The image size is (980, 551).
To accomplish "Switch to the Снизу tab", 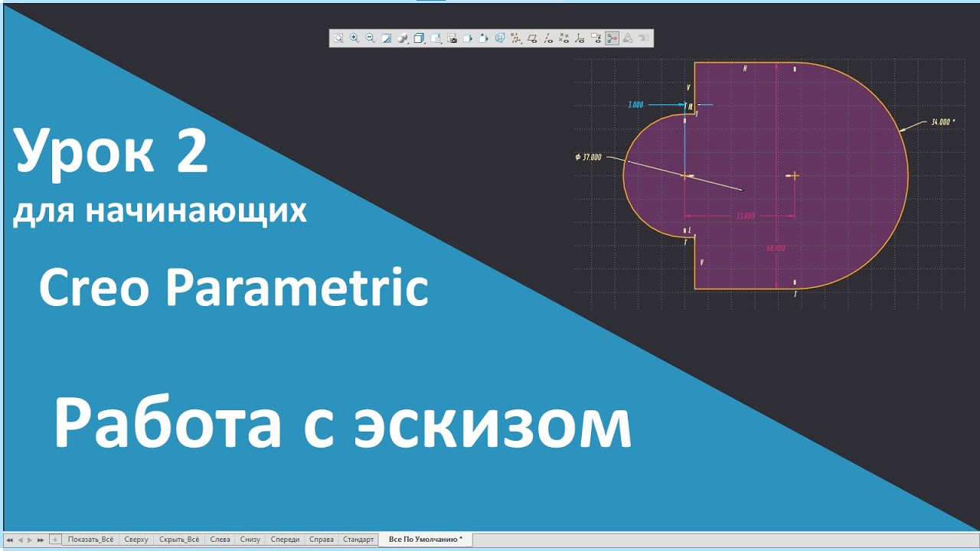I will pos(250,540).
